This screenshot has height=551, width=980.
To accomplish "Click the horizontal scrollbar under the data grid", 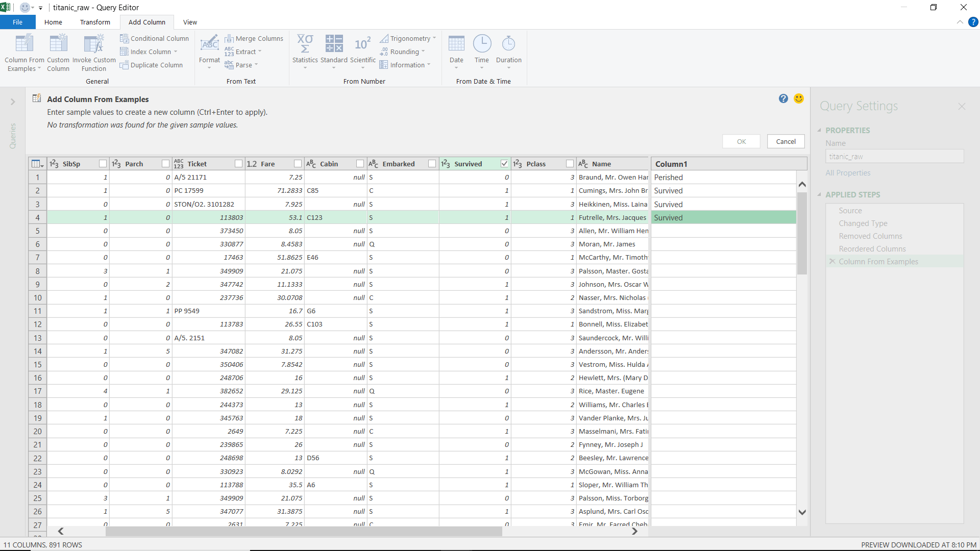I will point(304,531).
